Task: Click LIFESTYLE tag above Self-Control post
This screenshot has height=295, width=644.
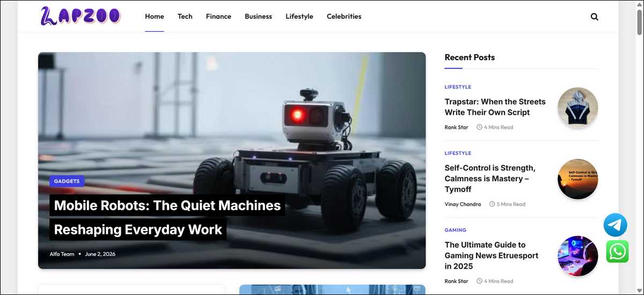Action: (x=458, y=153)
